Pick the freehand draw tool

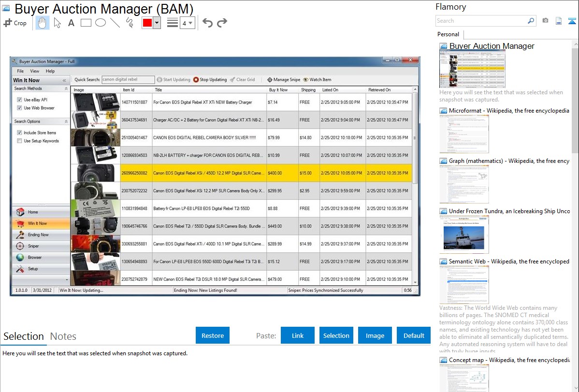[x=130, y=23]
